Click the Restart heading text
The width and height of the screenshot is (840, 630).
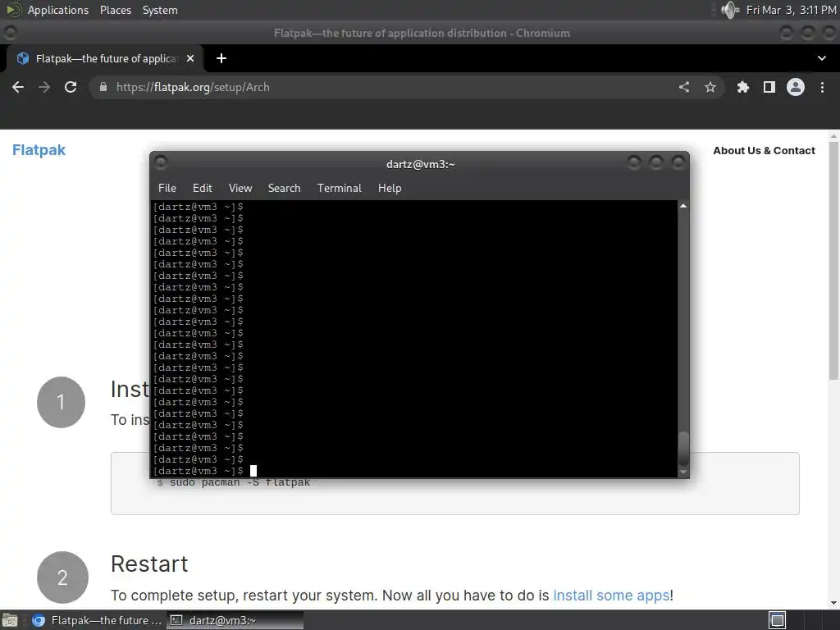(149, 564)
